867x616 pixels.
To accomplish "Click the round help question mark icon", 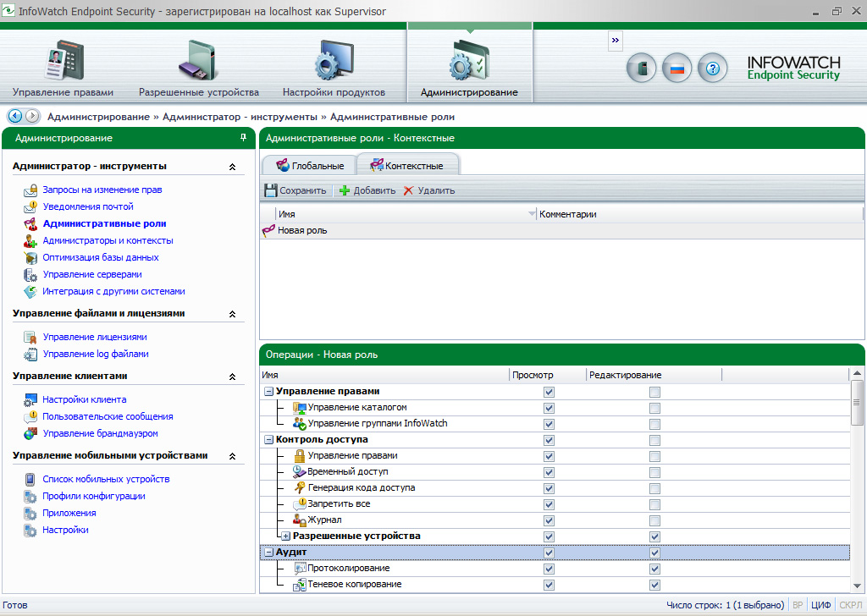I will point(712,69).
